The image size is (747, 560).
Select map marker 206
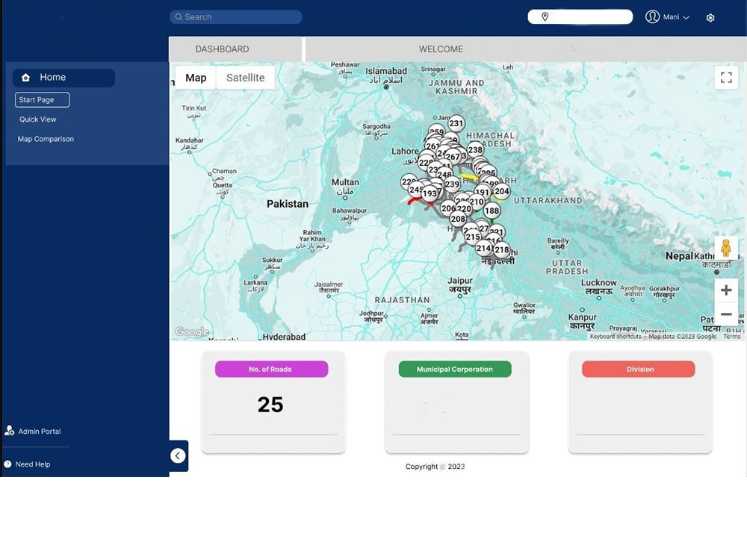coord(447,208)
